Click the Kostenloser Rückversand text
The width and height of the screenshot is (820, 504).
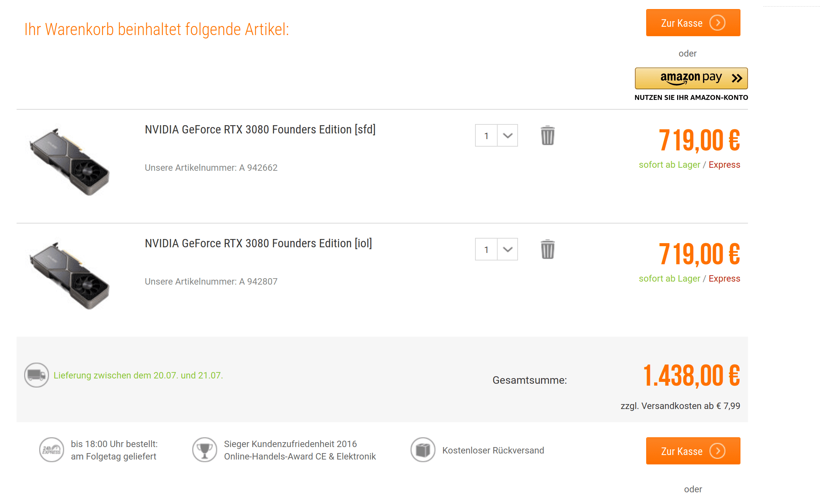tap(493, 450)
